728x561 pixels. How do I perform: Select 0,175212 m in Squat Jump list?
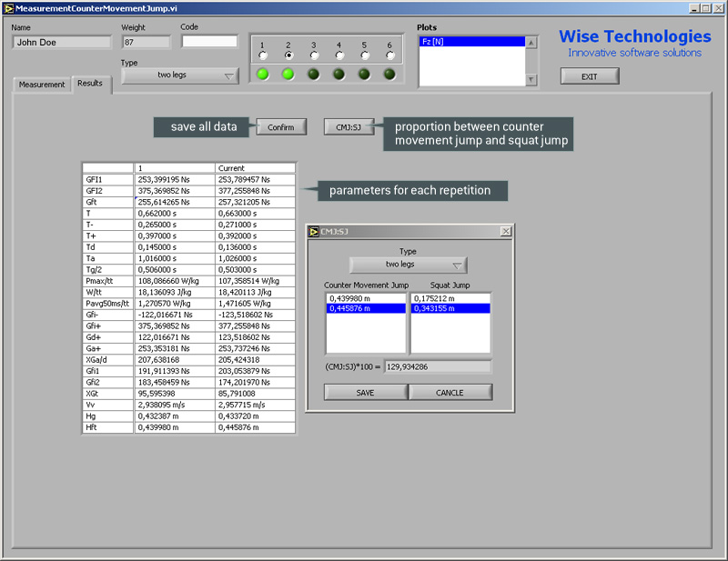click(450, 298)
